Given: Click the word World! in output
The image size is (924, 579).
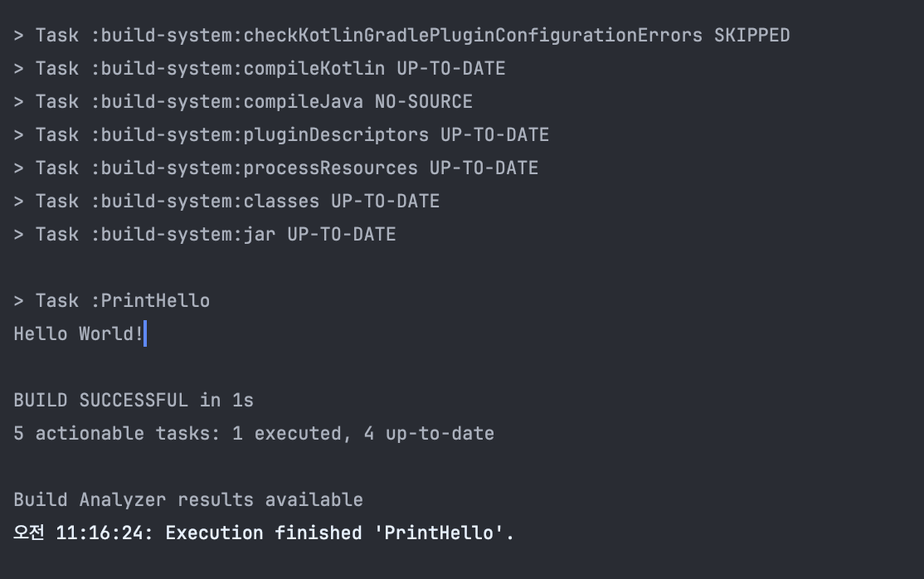Looking at the screenshot, I should coord(111,334).
